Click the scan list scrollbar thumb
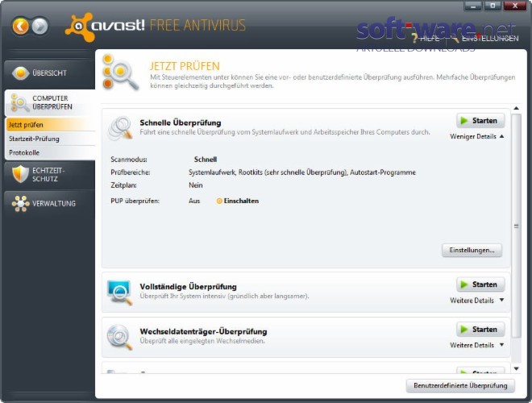This screenshot has width=532, height=403. [x=516, y=226]
